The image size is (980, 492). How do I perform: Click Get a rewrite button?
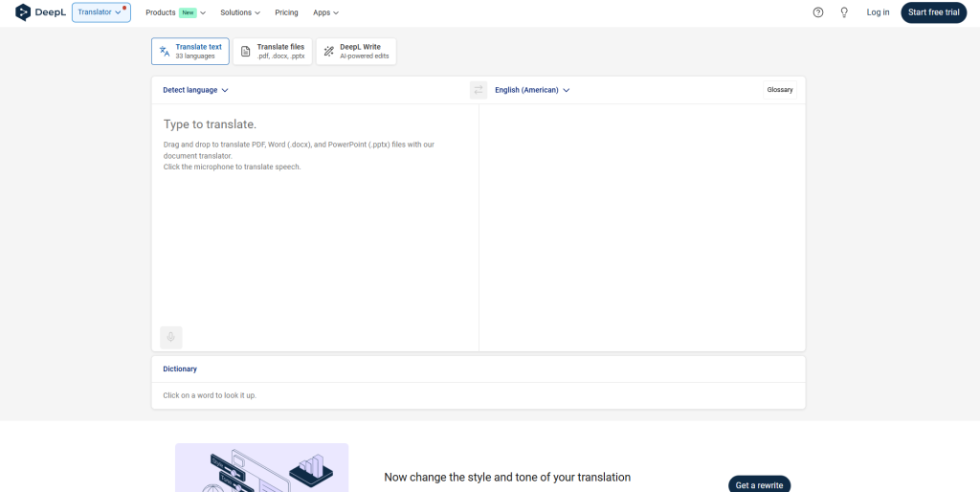tap(759, 485)
